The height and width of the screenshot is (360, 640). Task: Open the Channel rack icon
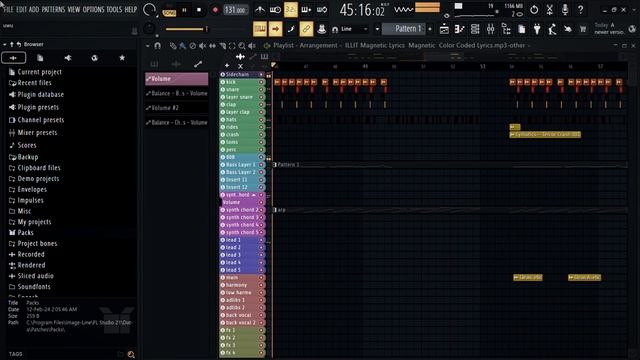(475, 29)
